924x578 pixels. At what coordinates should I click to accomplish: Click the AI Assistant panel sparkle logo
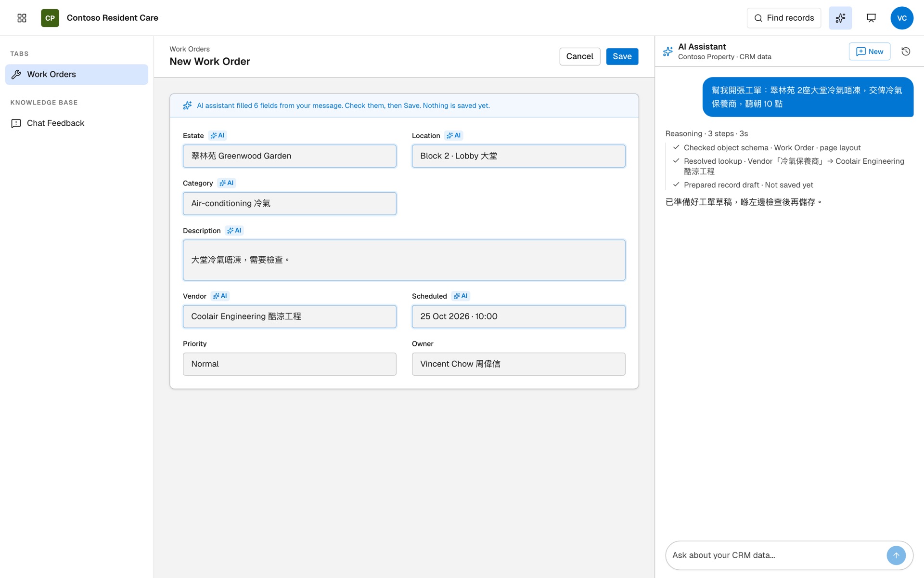click(x=668, y=52)
